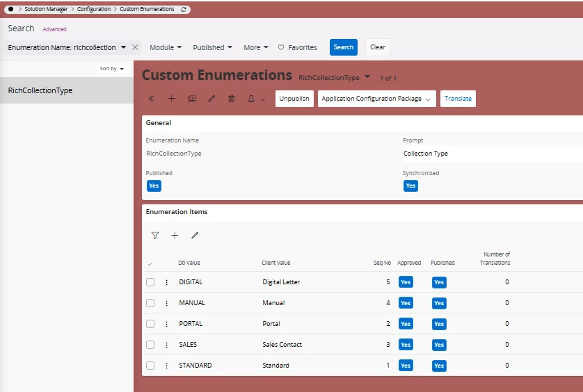The image size is (583, 392).
Task: Add a new custom enumeration record
Action: pyautogui.click(x=171, y=99)
